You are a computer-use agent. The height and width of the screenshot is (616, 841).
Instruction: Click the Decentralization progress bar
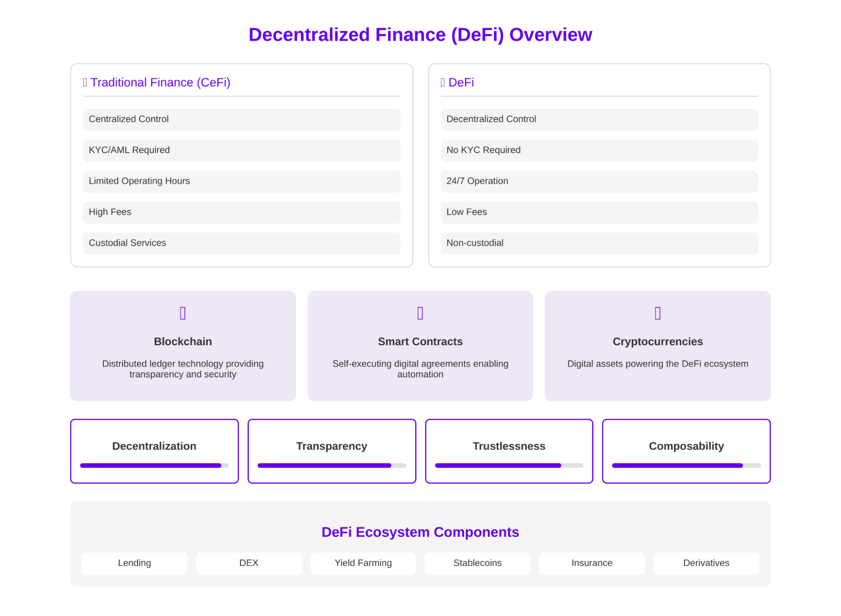(x=154, y=465)
